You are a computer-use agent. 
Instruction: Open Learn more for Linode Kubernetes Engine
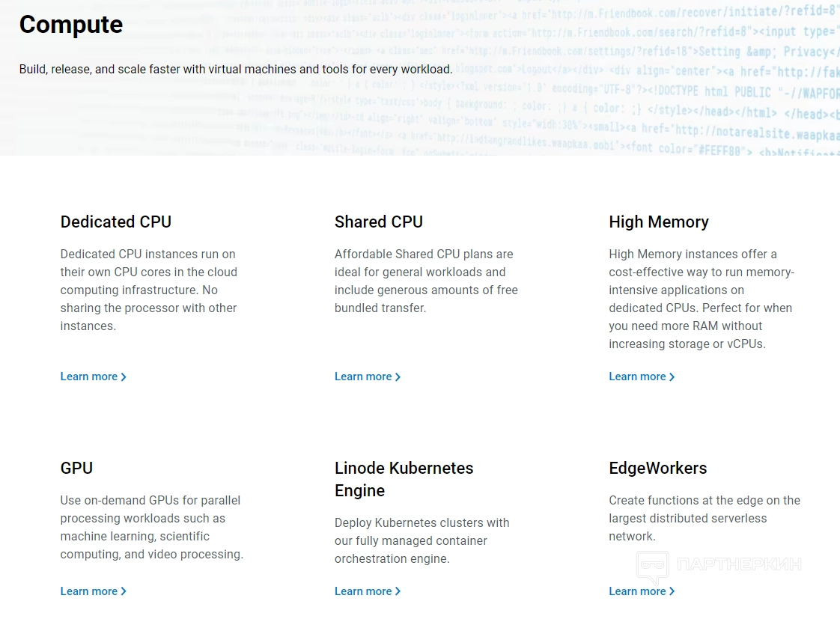pos(363,591)
